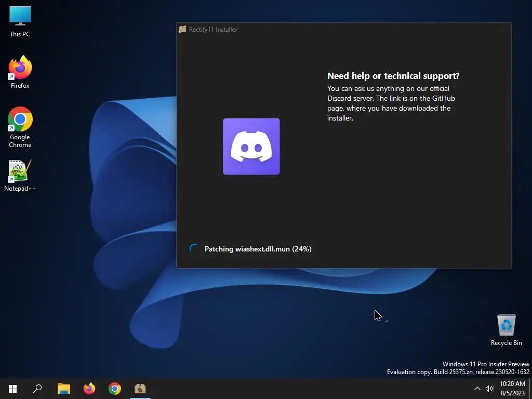
Task: Select the Firefox desktop shortcut
Action: coord(20,72)
